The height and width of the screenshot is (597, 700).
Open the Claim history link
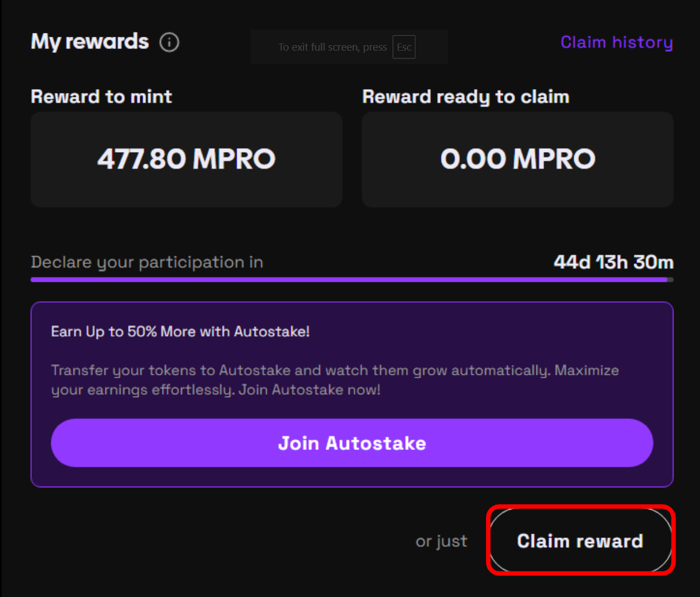coord(616,42)
